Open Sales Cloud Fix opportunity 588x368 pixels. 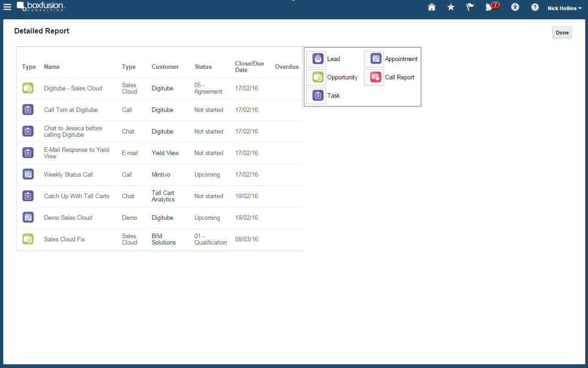(x=65, y=239)
